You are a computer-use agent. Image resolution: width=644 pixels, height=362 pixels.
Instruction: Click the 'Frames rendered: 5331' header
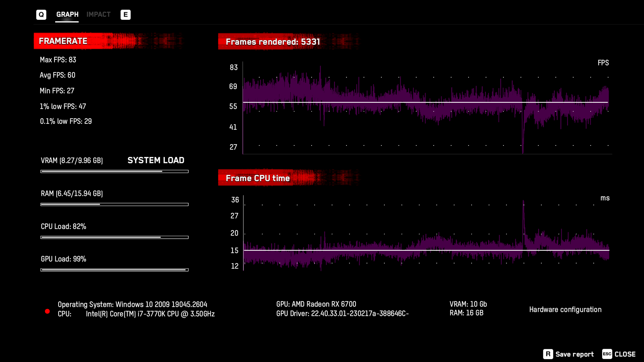tap(289, 41)
